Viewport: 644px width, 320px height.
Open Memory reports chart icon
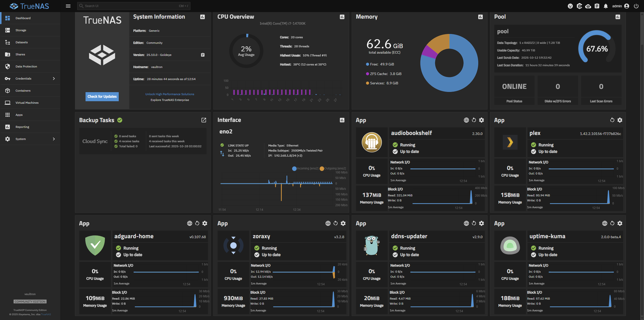point(480,17)
